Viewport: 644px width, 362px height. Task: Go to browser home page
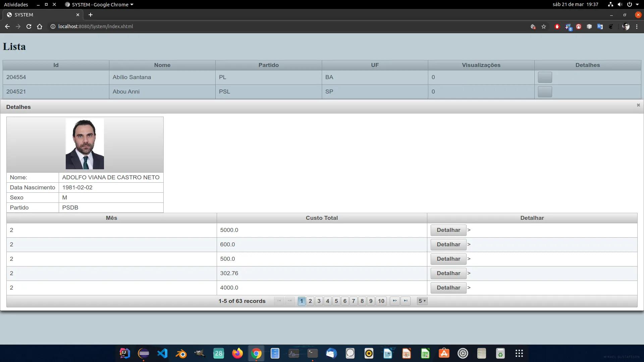pos(40,26)
